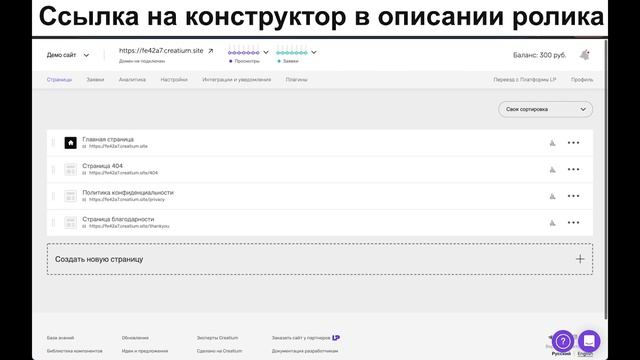Open the statistics icon of the Страница 404 row
640x360 pixels.
[x=552, y=169]
